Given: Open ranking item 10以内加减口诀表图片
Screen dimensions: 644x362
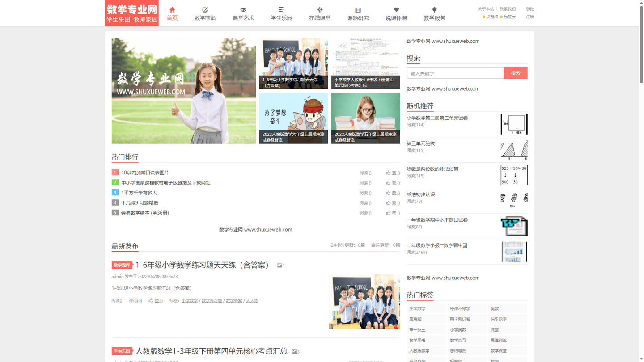Looking at the screenshot, I should click(x=145, y=173).
